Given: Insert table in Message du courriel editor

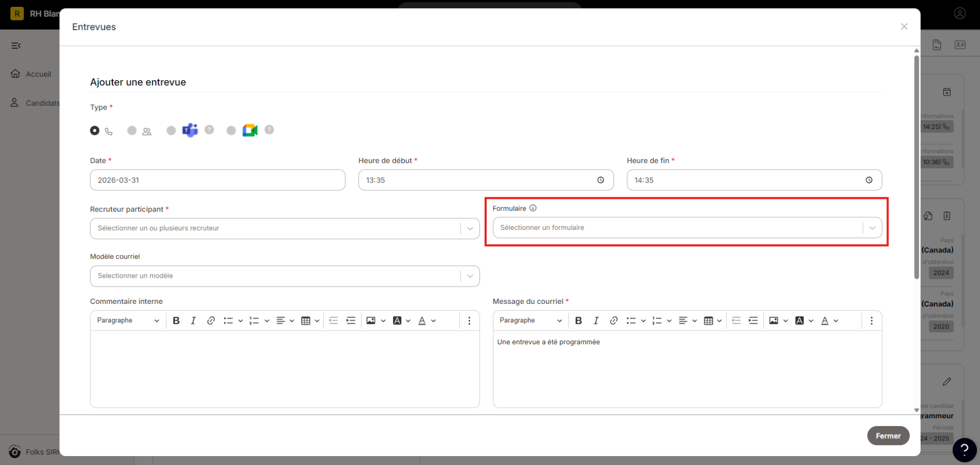Looking at the screenshot, I should (x=708, y=321).
